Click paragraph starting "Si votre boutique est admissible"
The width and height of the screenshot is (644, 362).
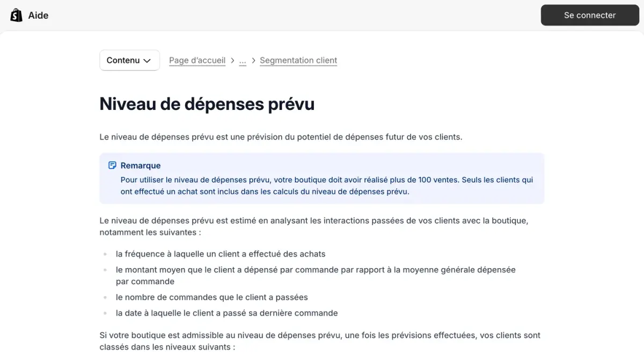320,341
